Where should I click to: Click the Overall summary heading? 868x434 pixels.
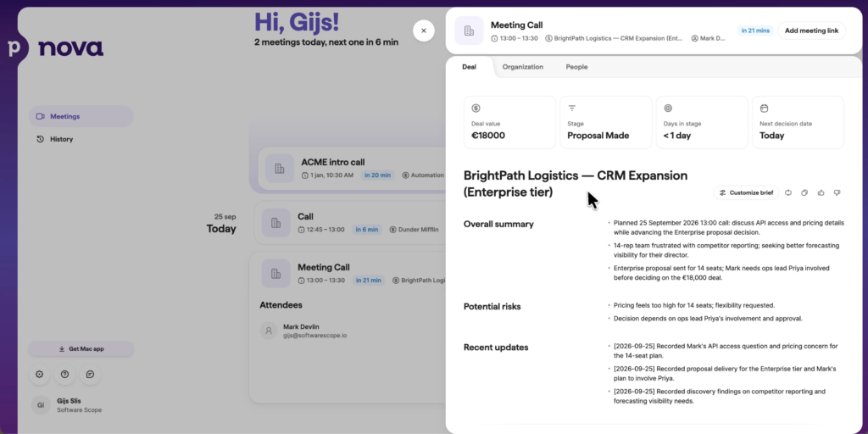click(x=498, y=224)
